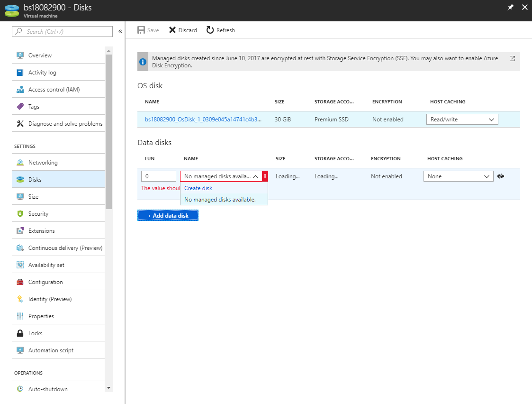Click the sidebar scroll down arrow
Image resolution: width=532 pixels, height=404 pixels.
coord(108,388)
